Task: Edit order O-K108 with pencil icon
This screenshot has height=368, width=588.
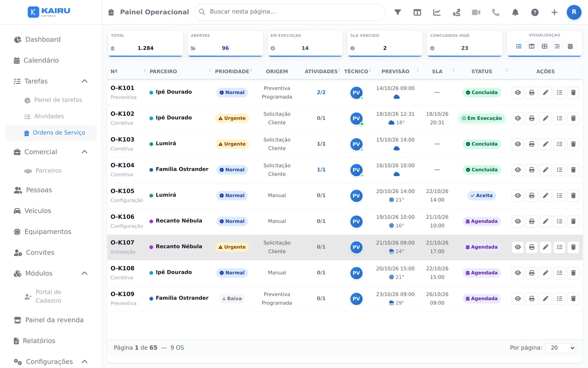Action: click(545, 273)
